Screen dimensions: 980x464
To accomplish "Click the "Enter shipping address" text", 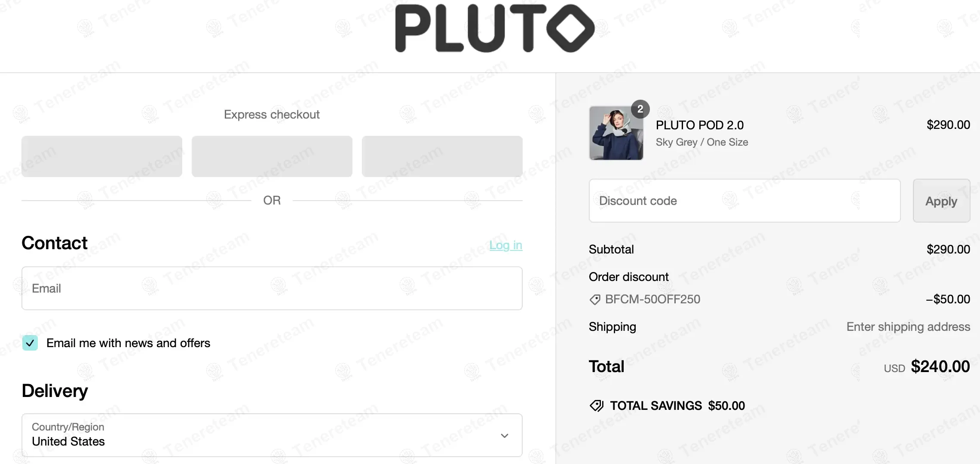I will click(x=908, y=327).
